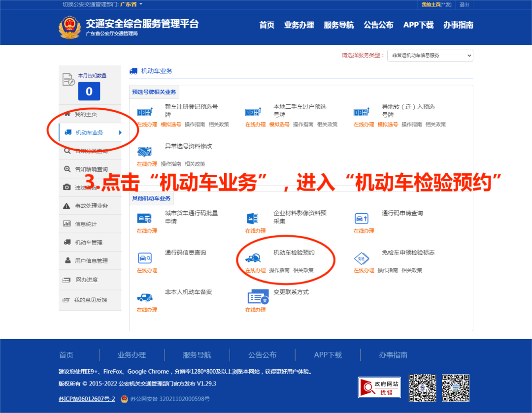The height and width of the screenshot is (413, 532).
Task: Click 退出 to log out
Action: 464,4
